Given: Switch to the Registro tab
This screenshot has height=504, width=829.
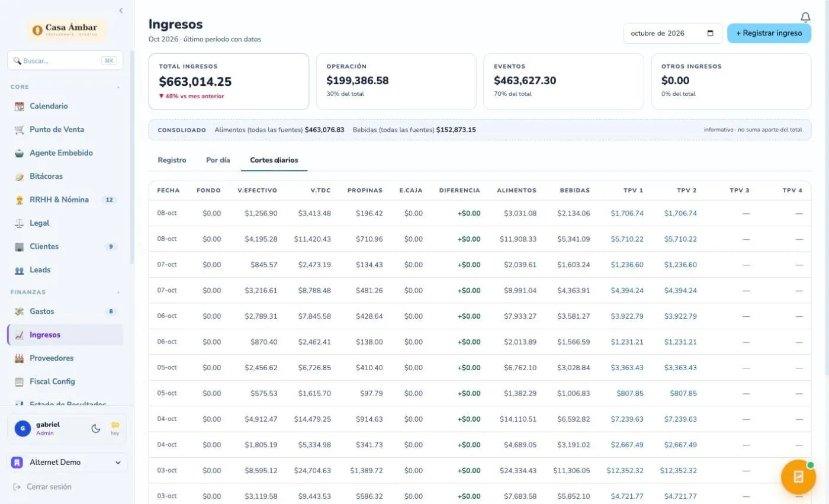Looking at the screenshot, I should pos(172,160).
